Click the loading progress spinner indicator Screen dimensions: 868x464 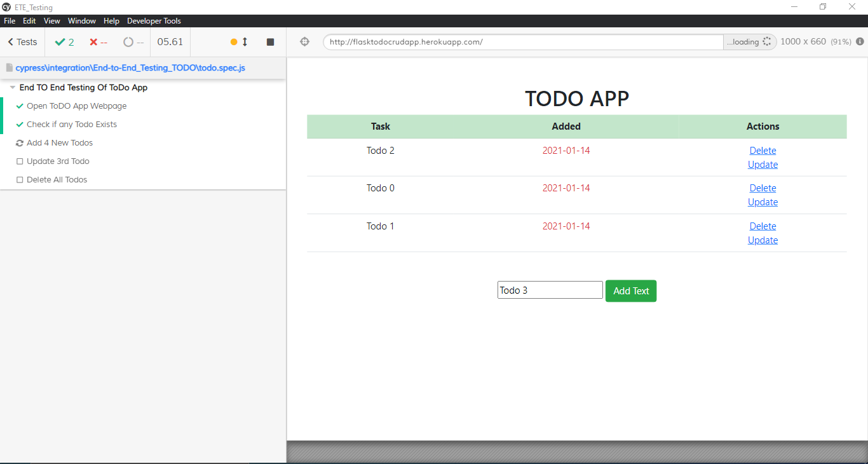coord(766,41)
